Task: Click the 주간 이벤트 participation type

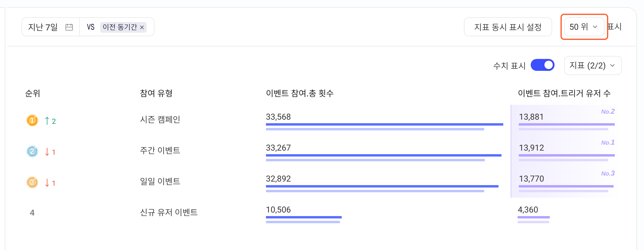Action: (x=160, y=150)
